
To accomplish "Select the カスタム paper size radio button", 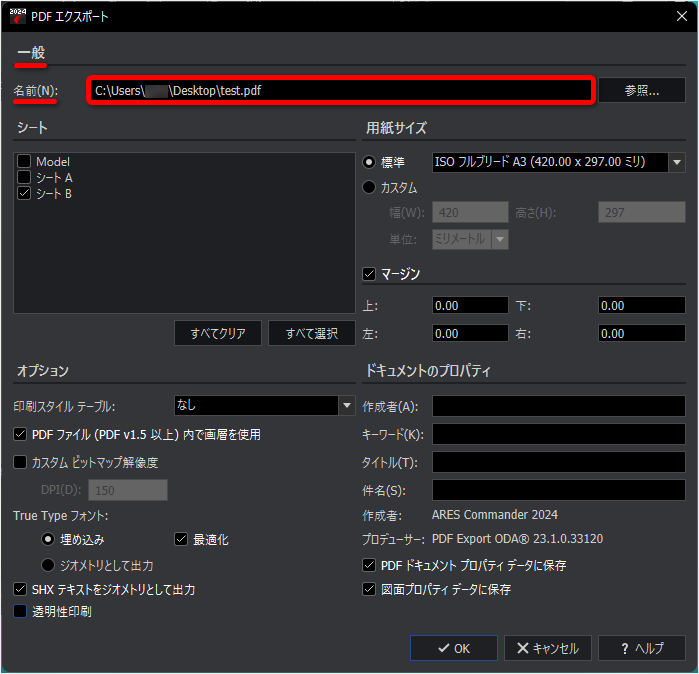I will (369, 187).
